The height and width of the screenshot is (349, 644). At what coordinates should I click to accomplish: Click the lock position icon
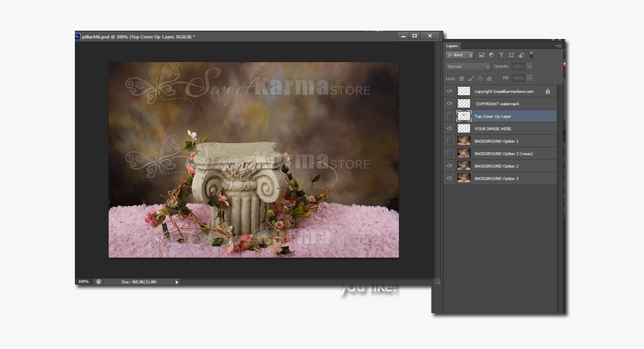click(x=480, y=79)
